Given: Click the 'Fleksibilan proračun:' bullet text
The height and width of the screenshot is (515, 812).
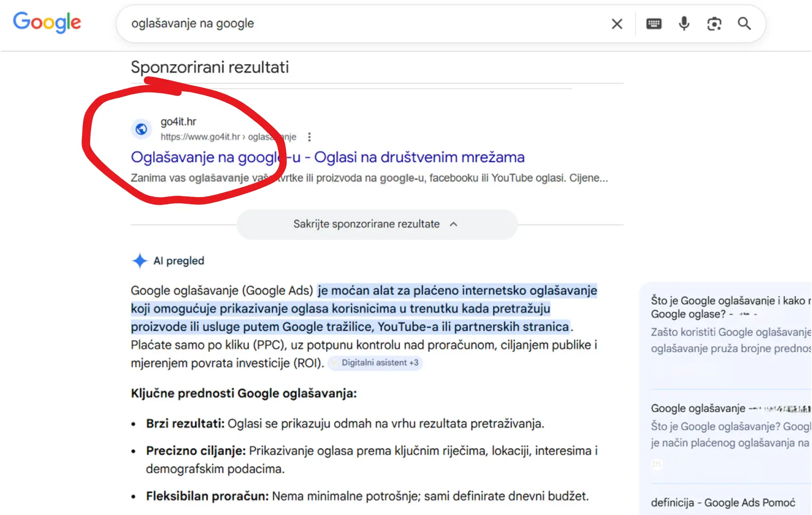Looking at the screenshot, I should pyautogui.click(x=207, y=496).
